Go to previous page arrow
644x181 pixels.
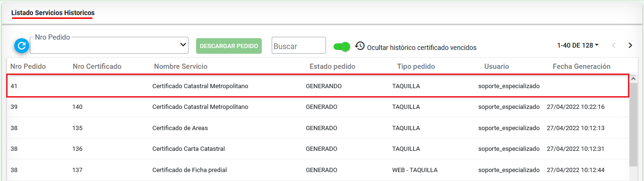point(614,46)
